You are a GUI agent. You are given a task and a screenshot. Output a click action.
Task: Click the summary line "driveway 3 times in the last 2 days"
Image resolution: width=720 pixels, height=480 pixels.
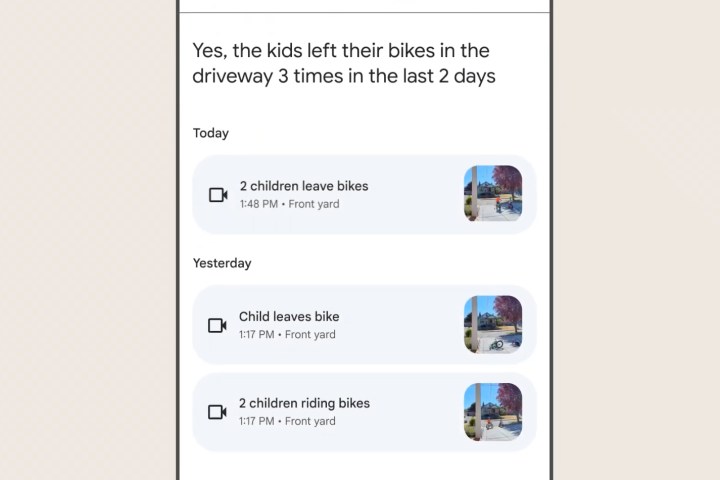coord(344,78)
